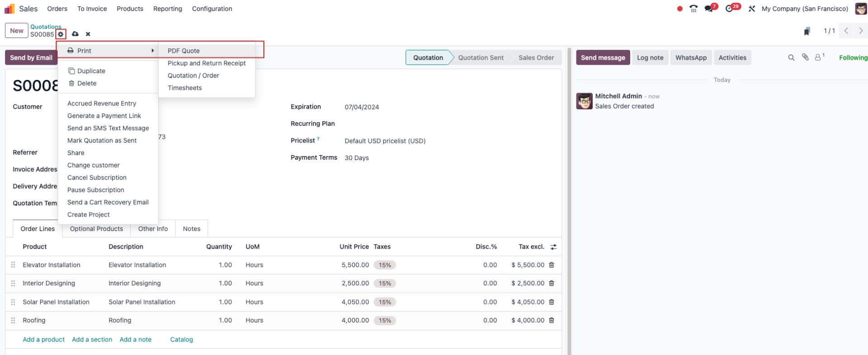The image size is (868, 355).
Task: Toggle the Following status
Action: click(853, 58)
